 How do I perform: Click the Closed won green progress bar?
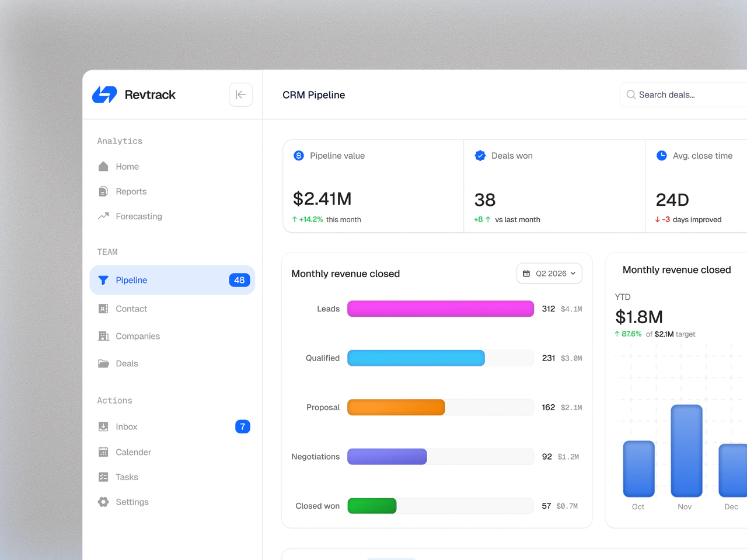point(372,506)
